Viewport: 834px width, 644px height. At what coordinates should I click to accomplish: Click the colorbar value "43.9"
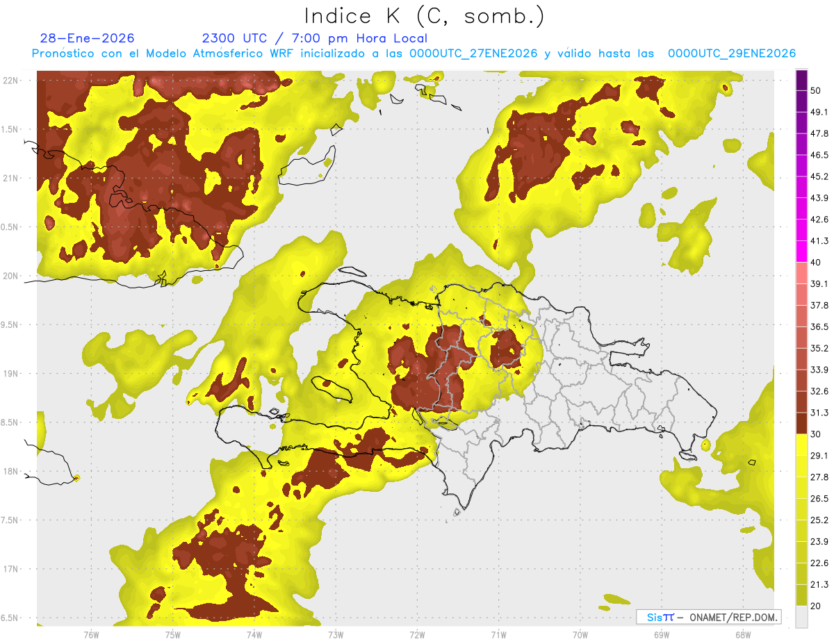click(x=819, y=198)
